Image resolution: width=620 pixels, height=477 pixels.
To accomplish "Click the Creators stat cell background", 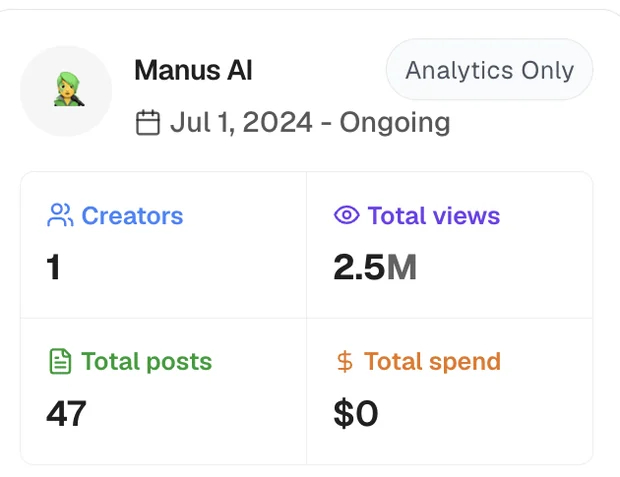I will [x=163, y=245].
